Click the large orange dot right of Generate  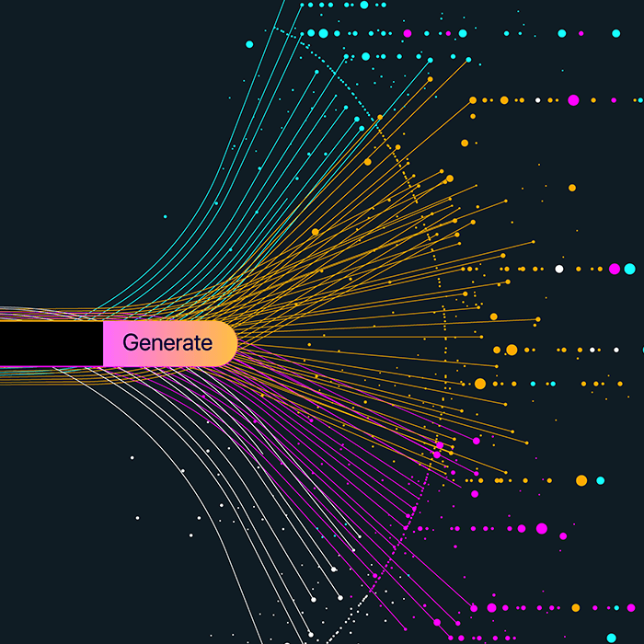pos(512,350)
